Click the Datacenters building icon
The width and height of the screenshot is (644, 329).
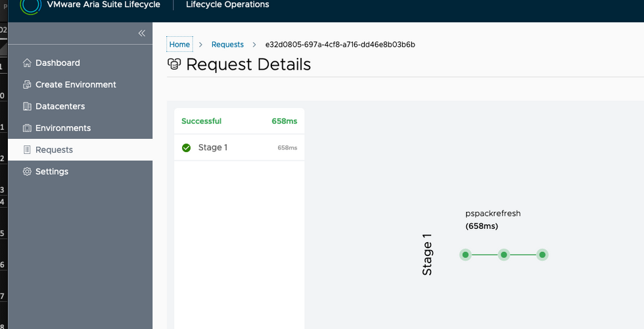coord(27,107)
